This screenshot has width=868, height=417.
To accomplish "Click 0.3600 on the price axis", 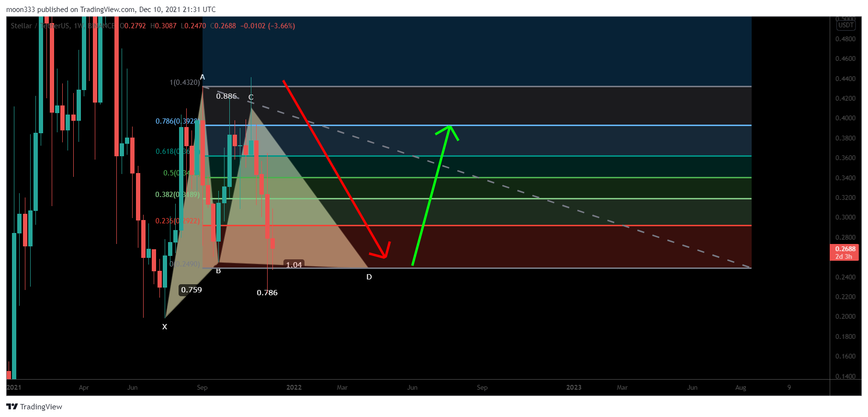I will [x=845, y=158].
